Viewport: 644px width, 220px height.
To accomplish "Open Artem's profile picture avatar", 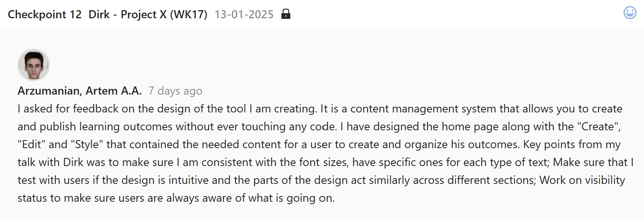I will [34, 65].
